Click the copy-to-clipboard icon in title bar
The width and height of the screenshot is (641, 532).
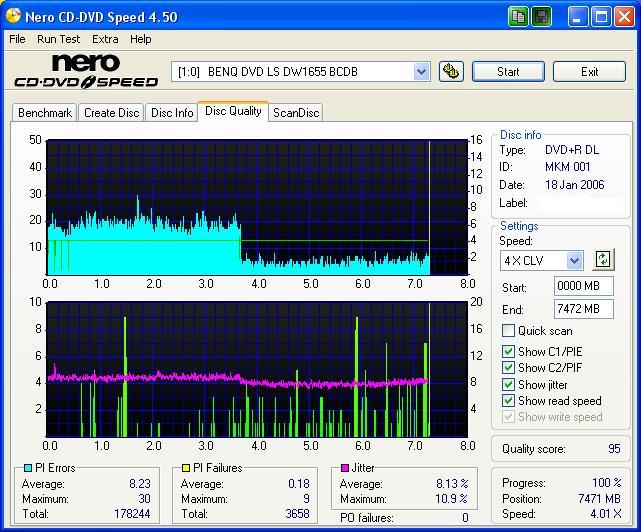(518, 16)
